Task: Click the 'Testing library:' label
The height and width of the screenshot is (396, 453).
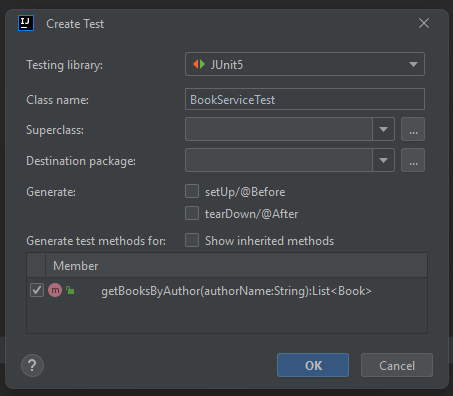Action: (65, 65)
